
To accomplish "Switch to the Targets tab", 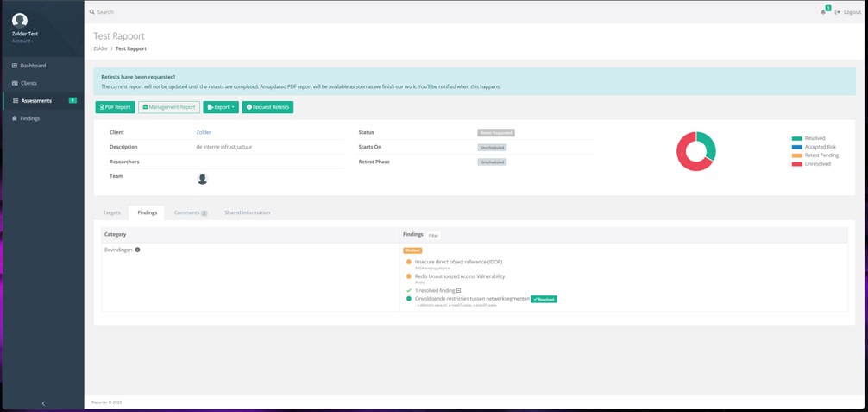I will [111, 212].
